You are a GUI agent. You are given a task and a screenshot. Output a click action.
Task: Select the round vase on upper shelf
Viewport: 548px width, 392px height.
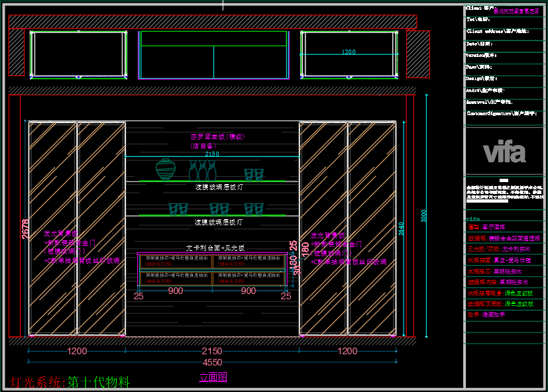click(x=166, y=169)
